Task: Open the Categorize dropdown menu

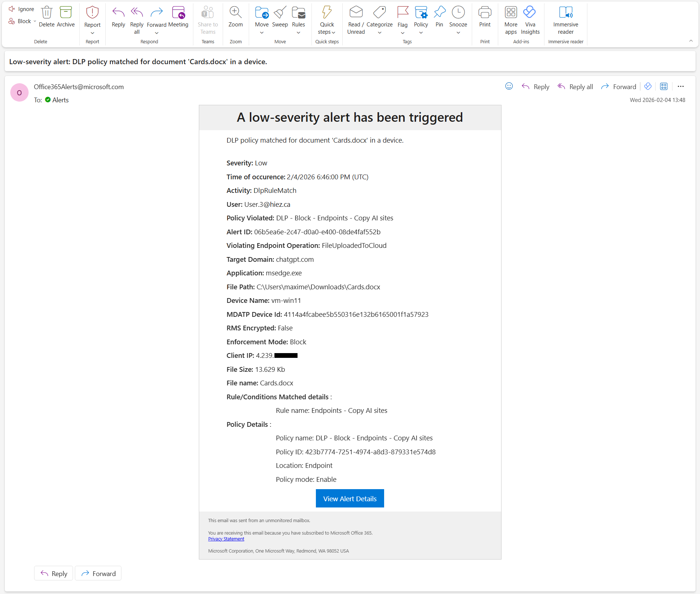Action: pos(379,33)
